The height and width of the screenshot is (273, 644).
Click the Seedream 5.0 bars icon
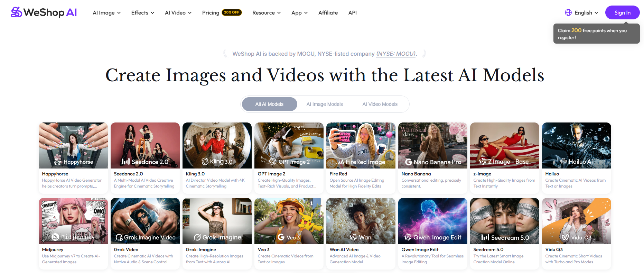(x=485, y=237)
